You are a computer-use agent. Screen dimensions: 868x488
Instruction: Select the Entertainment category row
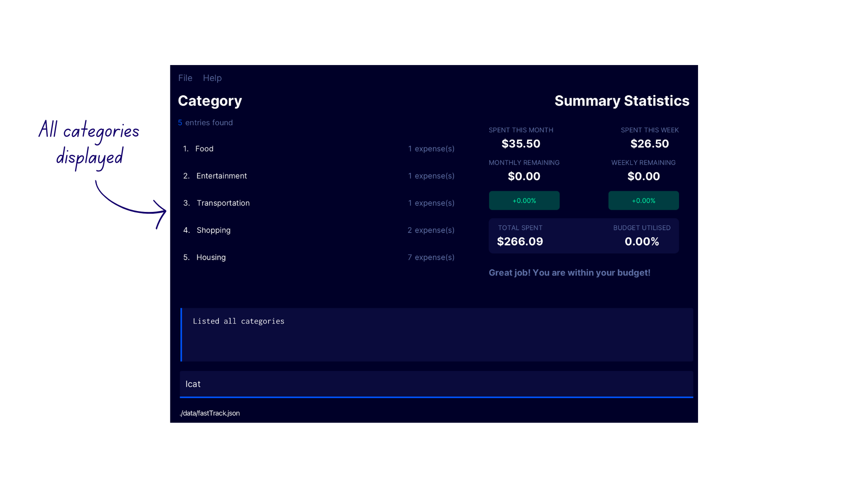coord(319,176)
